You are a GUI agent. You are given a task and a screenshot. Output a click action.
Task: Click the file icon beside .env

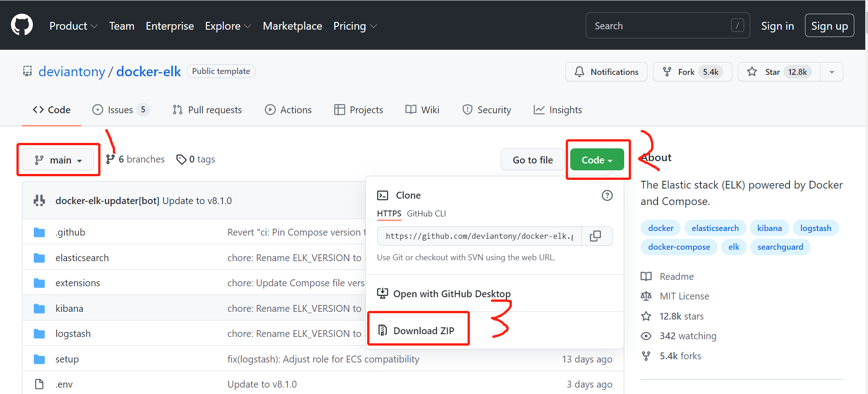pos(39,384)
